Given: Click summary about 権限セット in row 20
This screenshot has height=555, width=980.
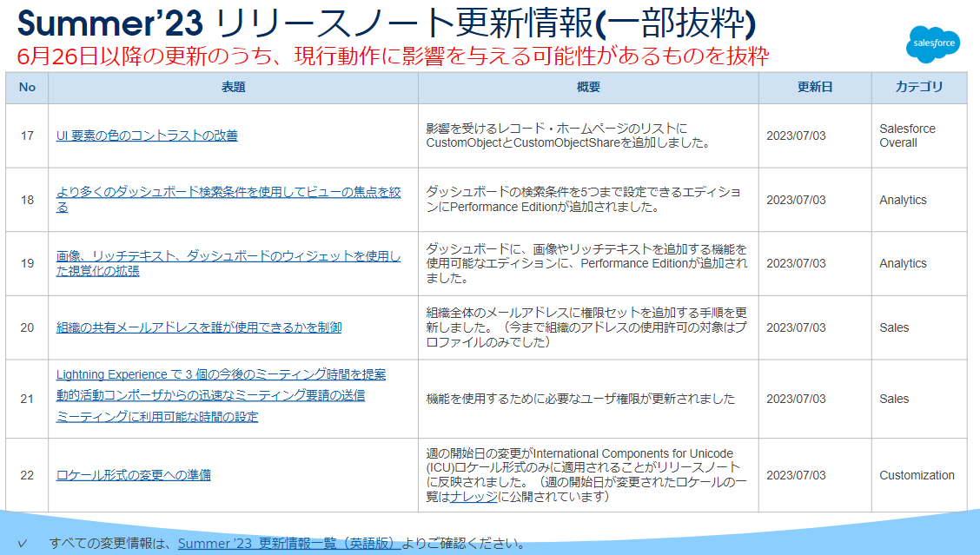Looking at the screenshot, I should point(586,327).
